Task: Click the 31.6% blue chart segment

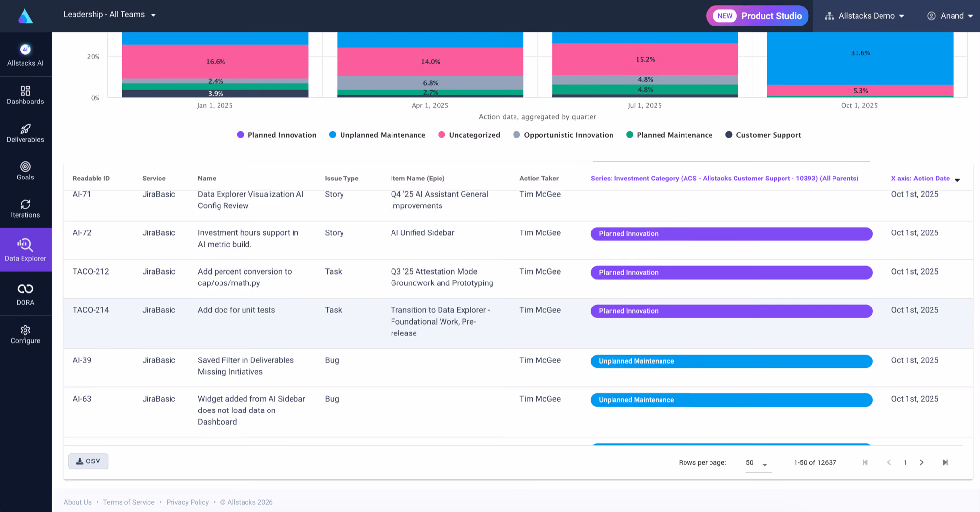Action: pos(860,58)
